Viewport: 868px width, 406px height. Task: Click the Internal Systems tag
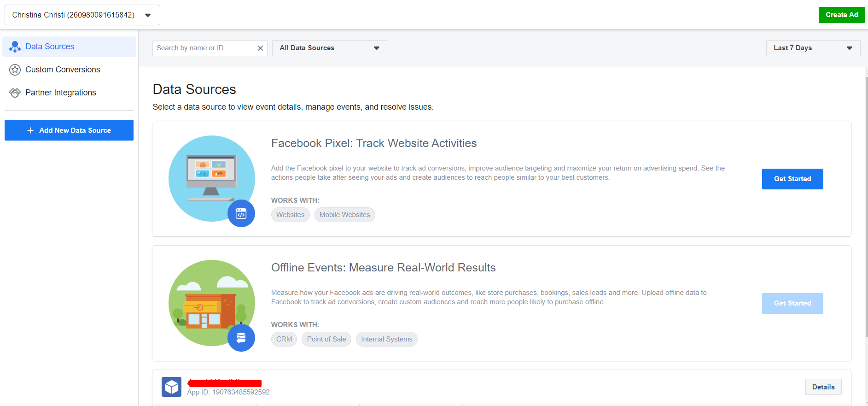click(387, 339)
